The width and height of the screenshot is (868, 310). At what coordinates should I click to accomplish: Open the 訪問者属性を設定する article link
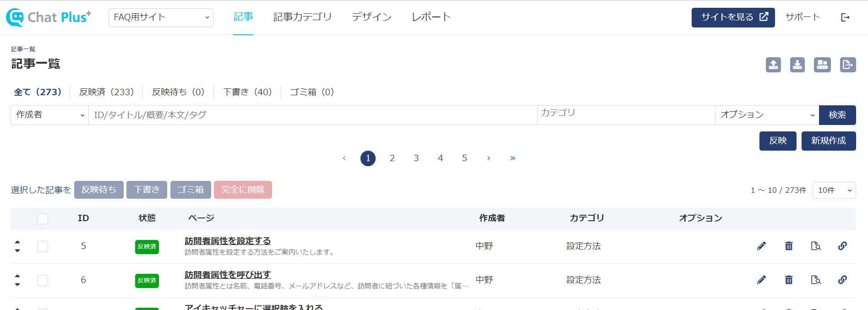pyautogui.click(x=228, y=241)
